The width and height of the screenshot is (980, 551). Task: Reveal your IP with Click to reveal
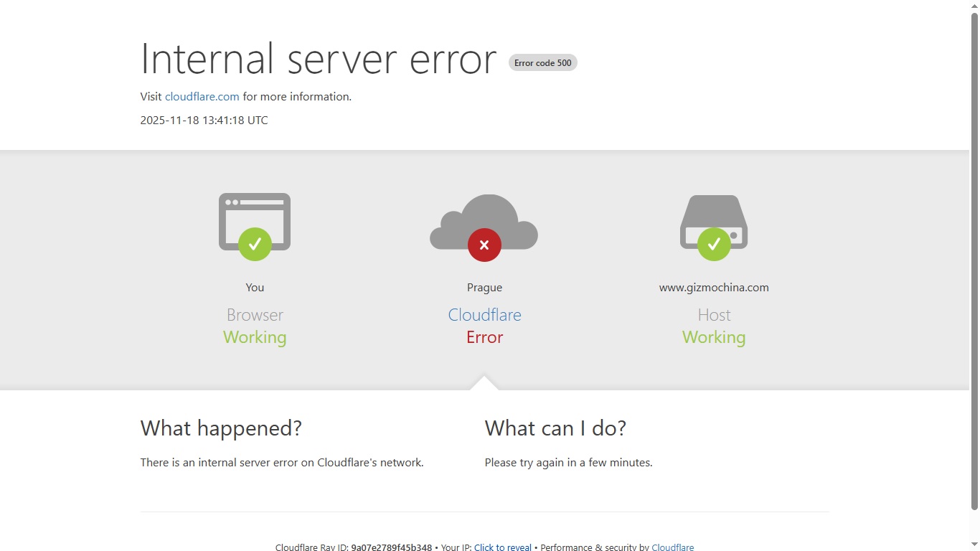(x=502, y=547)
